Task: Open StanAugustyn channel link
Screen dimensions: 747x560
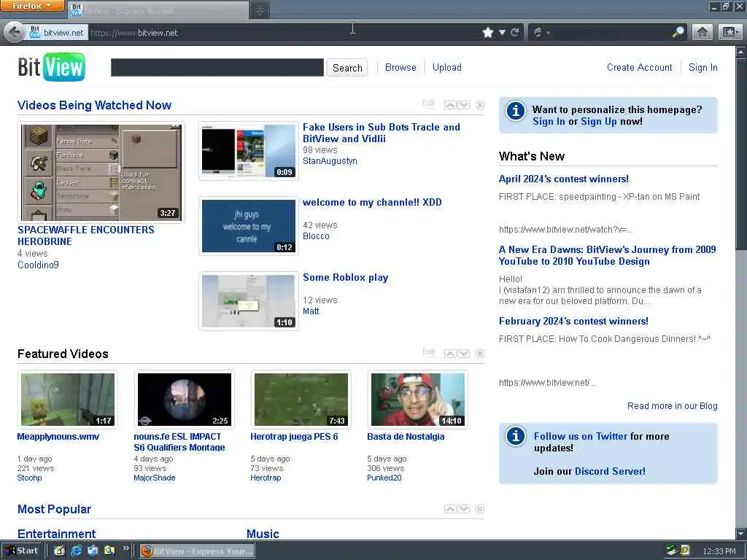Action: point(330,161)
